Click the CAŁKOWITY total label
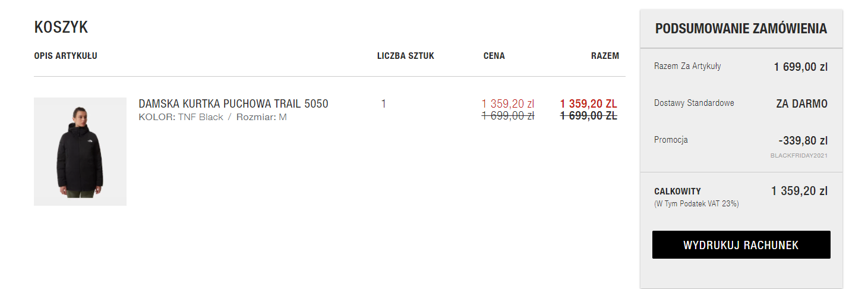868x289 pixels. [677, 191]
